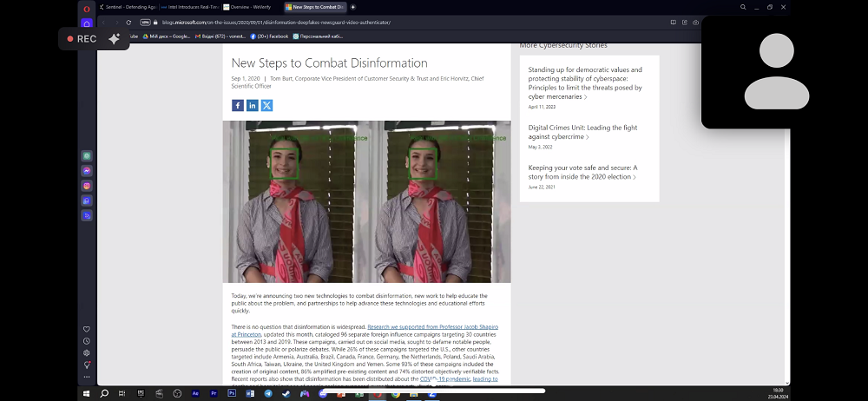The height and width of the screenshot is (401, 868).
Task: Switch to the Overview - WeVerify tab
Action: click(250, 7)
